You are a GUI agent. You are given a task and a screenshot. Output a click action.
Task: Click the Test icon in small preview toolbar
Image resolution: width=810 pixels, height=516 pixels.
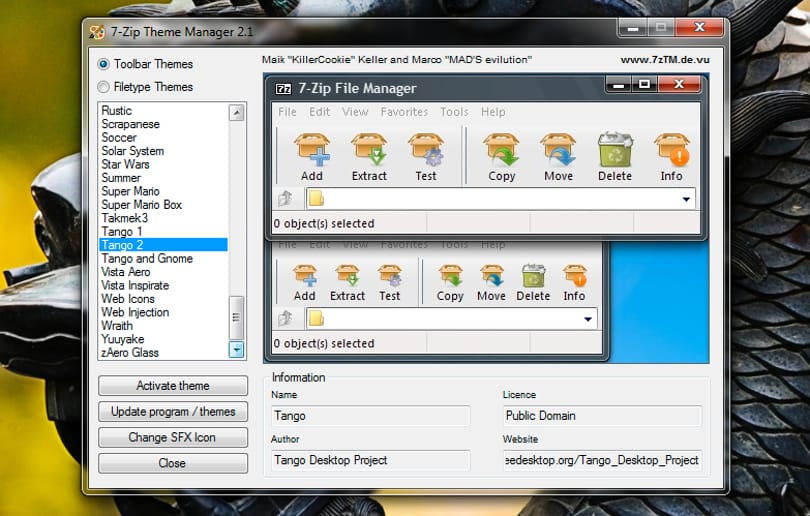(390, 276)
